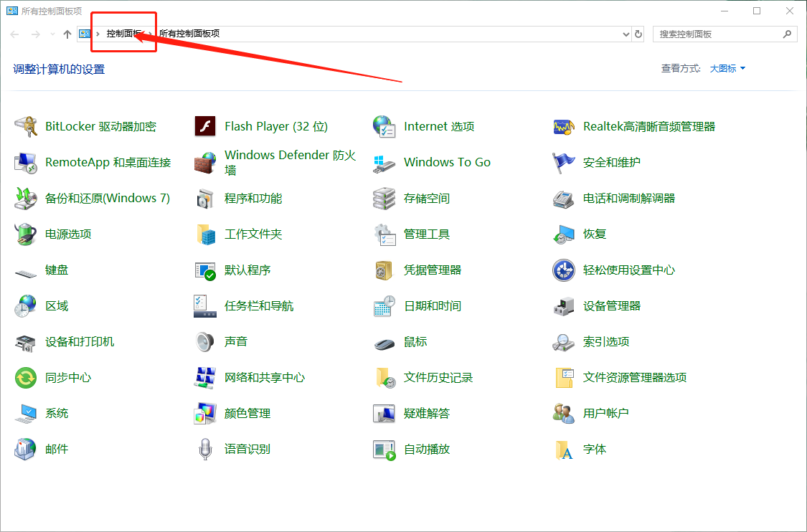The width and height of the screenshot is (807, 532).
Task: Expand the address bar history dropdown arrow
Action: 626,34
